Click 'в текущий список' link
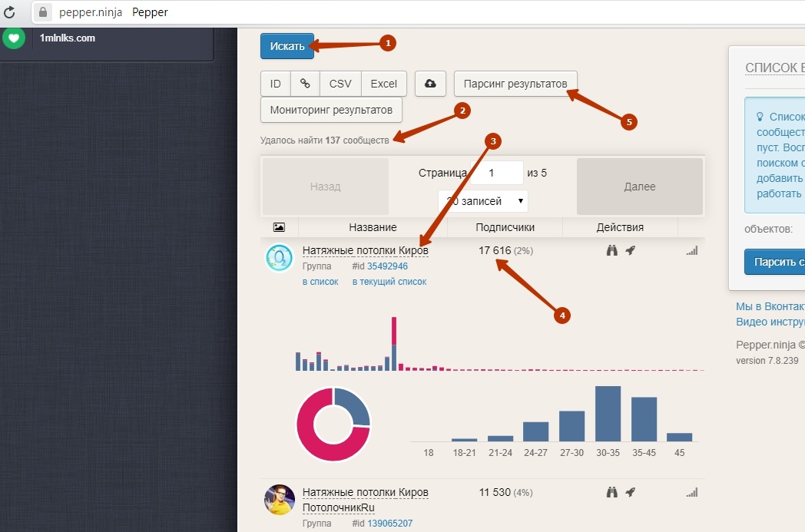805x532 pixels. tap(389, 282)
